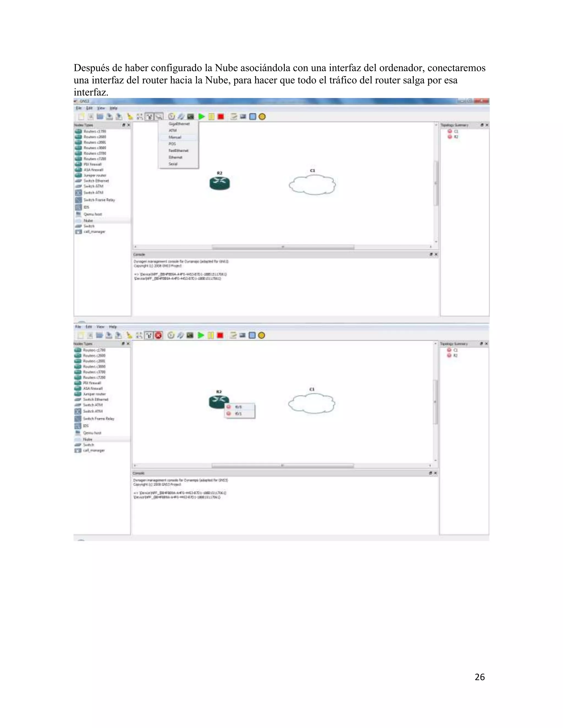This screenshot has width=563, height=728.
Task: Click the broom clear icon in interface-popup window
Action: [x=129, y=335]
